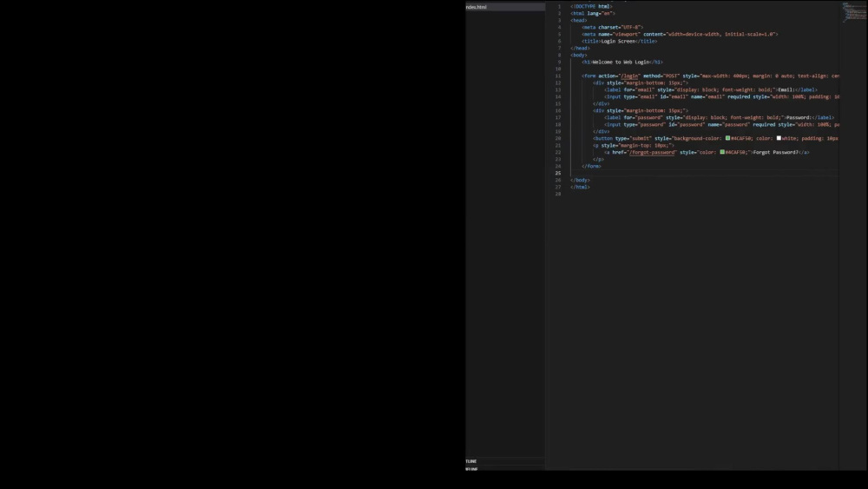
Task: Click the type="submit" button attribute
Action: (x=634, y=138)
